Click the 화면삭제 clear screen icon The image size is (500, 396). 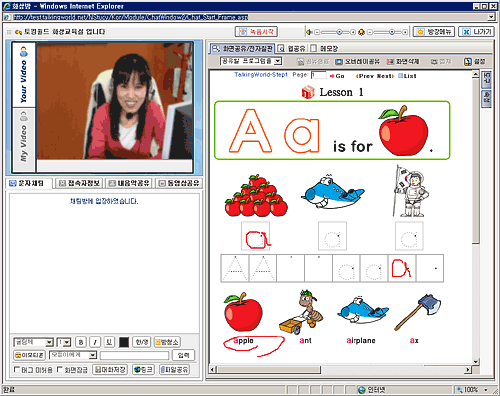403,62
